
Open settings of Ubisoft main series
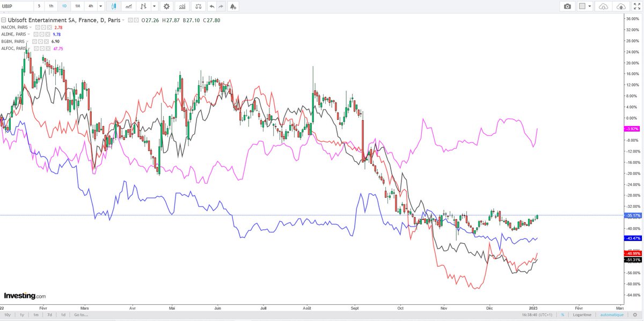point(136,20)
